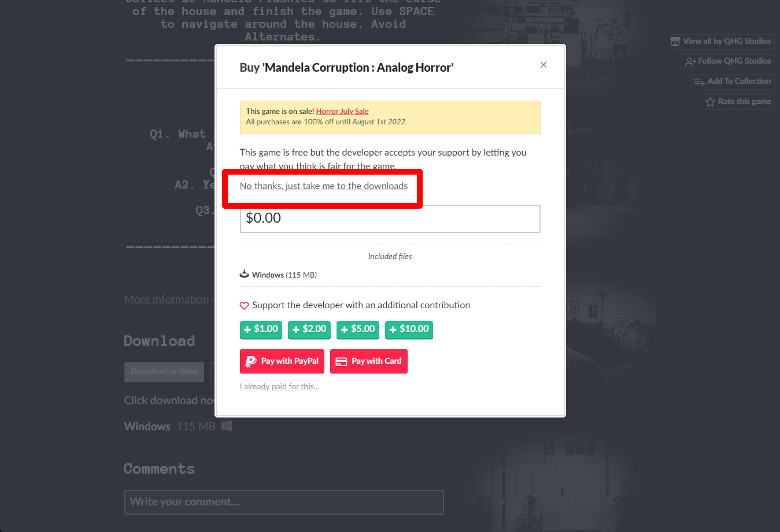The height and width of the screenshot is (532, 780).
Task: Pay with Card button
Action: coord(369,361)
